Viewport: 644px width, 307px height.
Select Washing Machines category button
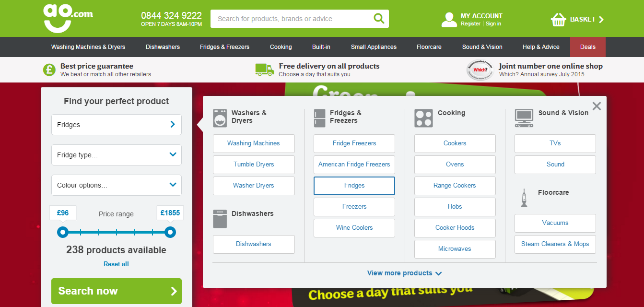coord(254,143)
